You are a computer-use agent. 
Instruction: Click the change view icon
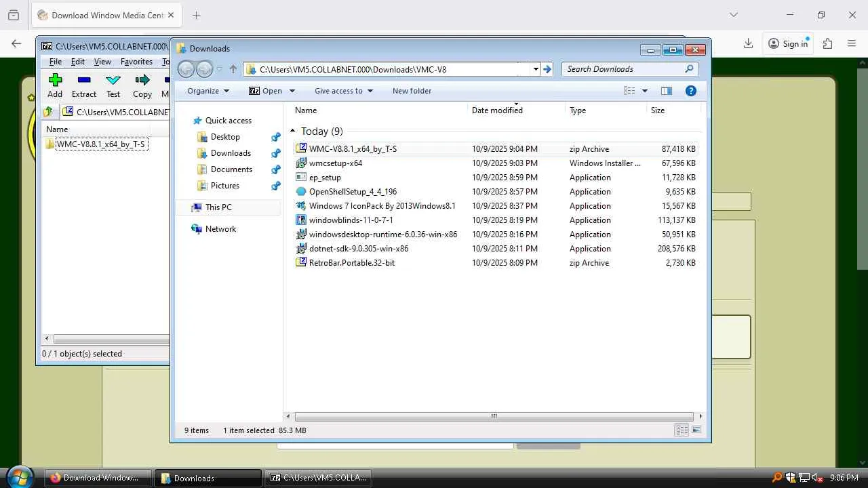(629, 91)
